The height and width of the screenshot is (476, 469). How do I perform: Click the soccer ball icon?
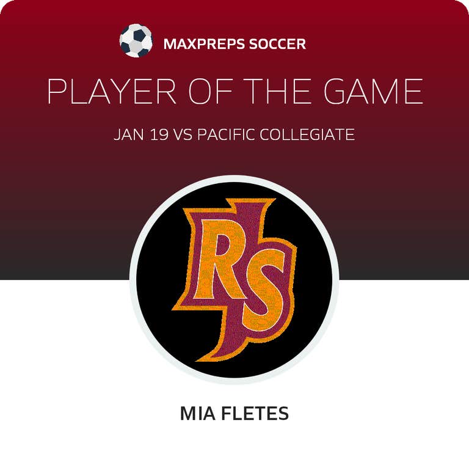coord(136,41)
